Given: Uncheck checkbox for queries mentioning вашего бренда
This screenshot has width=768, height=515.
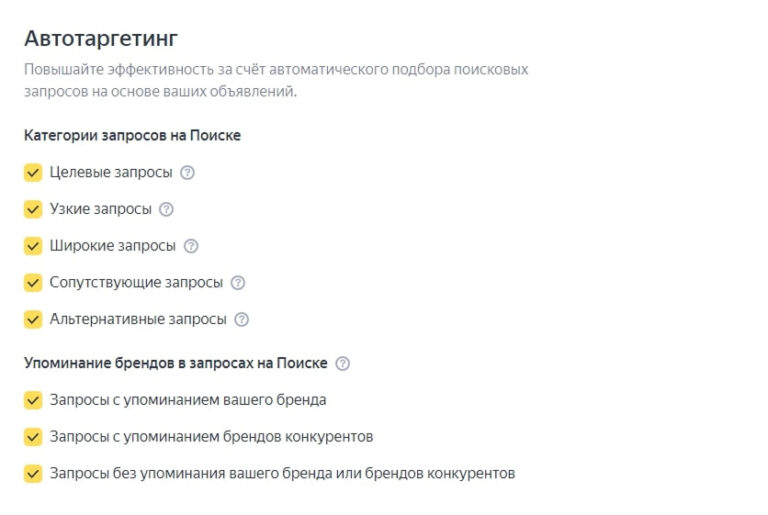Looking at the screenshot, I should coord(33,400).
